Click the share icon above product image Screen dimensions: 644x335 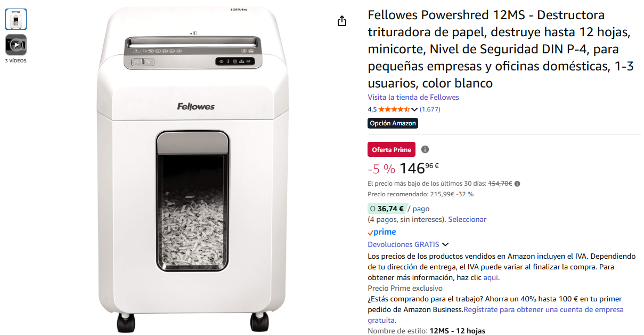342,21
